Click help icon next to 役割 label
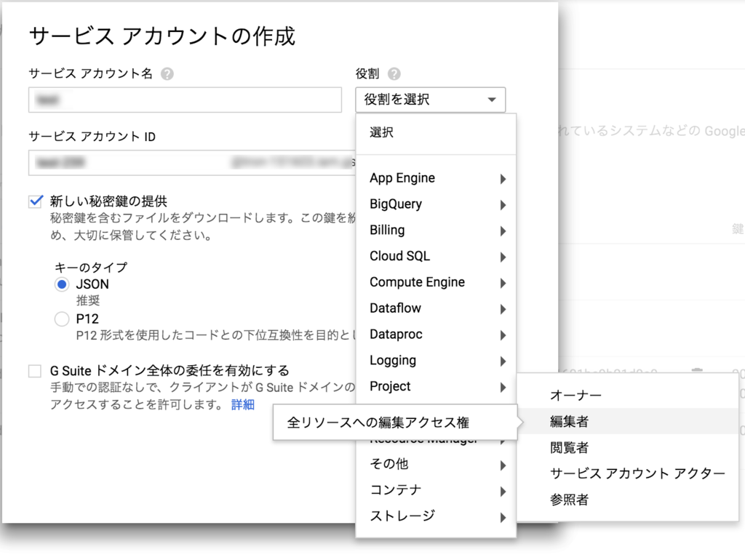The image size is (745, 560). 394,74
